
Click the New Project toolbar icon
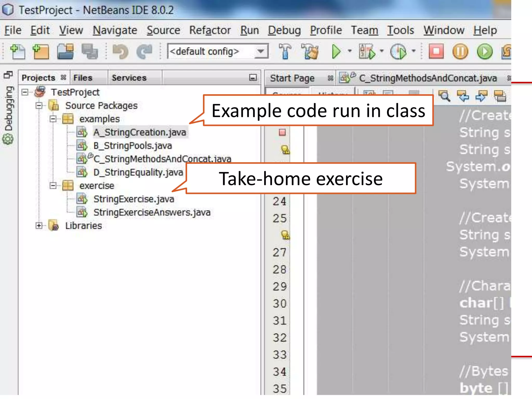[41, 51]
